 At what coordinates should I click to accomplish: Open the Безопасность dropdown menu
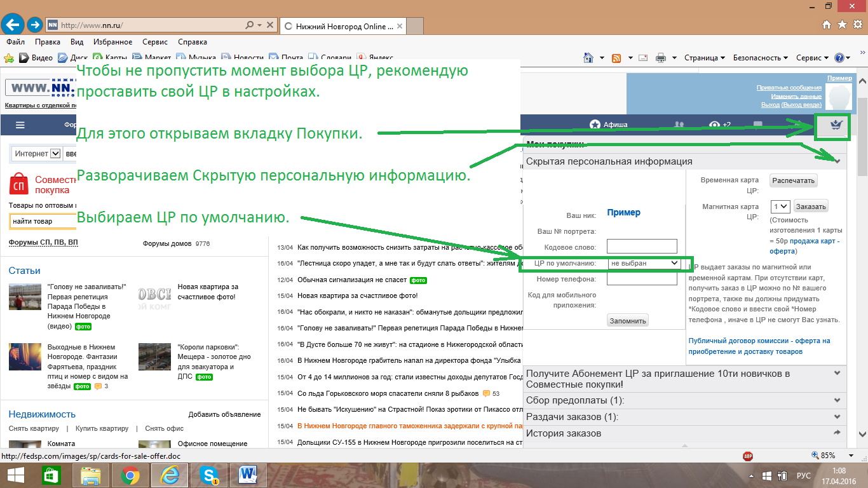[x=761, y=58]
